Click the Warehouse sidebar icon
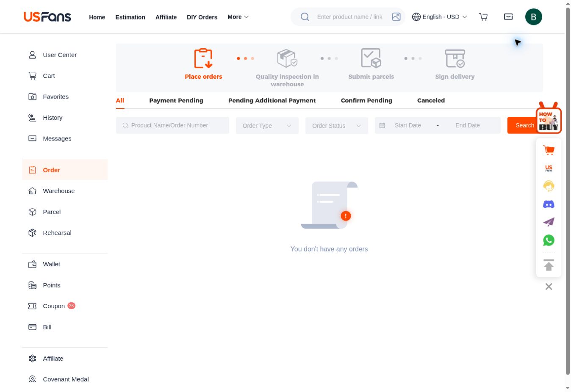Image resolution: width=571 pixels, height=392 pixels. click(x=32, y=191)
